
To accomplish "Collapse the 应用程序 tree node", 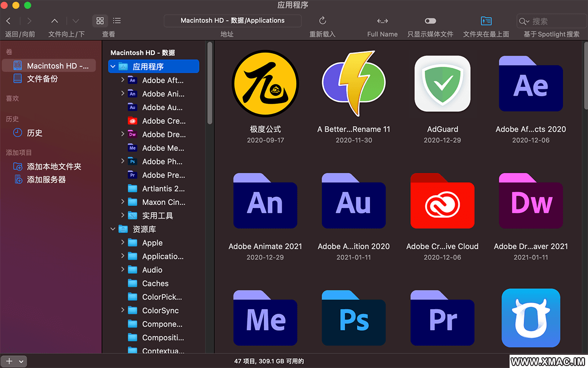I will click(113, 67).
